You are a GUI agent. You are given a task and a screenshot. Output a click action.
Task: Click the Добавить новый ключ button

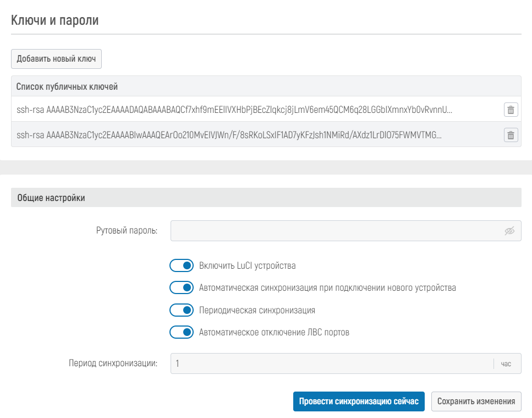pos(56,59)
